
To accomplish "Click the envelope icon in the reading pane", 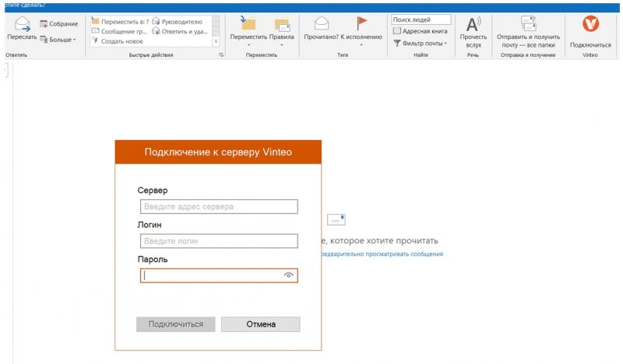I will (x=336, y=219).
